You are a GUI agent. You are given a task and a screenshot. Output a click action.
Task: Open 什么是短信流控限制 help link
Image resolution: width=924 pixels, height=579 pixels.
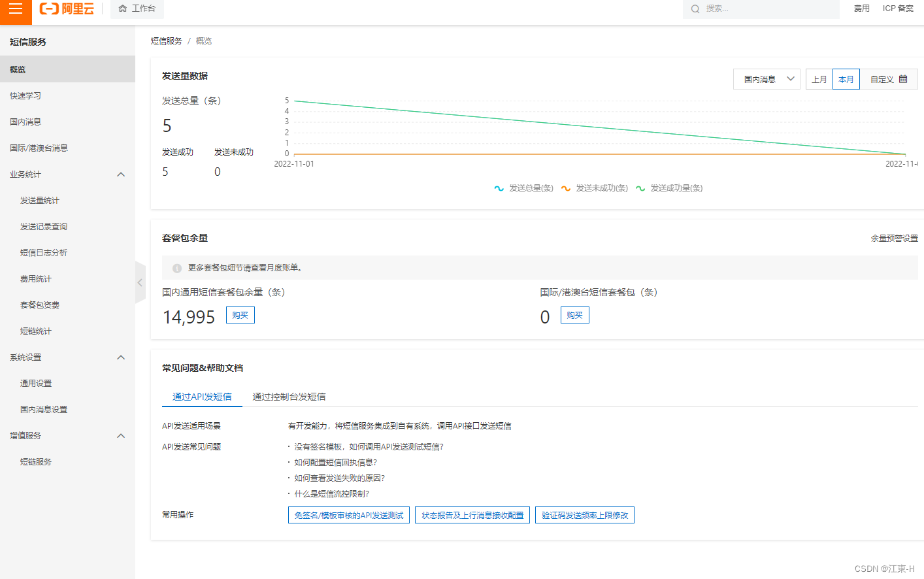click(331, 494)
